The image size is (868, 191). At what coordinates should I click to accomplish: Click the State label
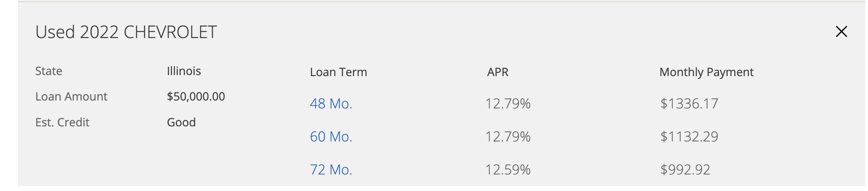(x=49, y=71)
